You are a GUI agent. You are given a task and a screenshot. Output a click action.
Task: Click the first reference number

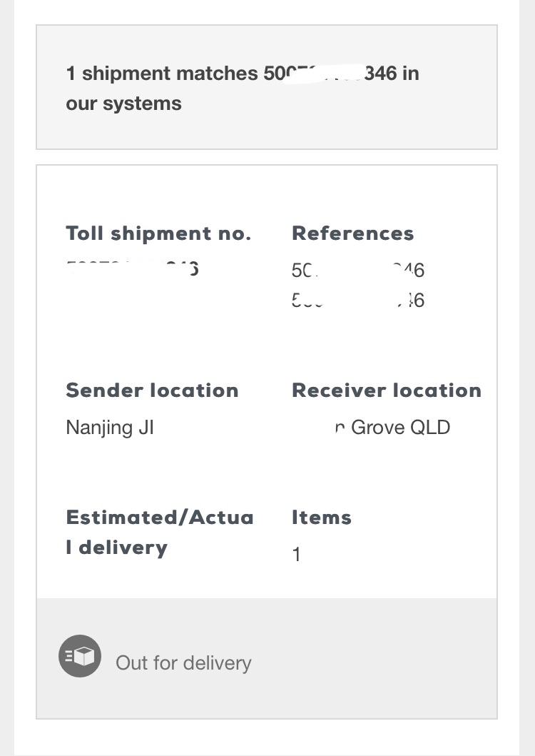(358, 270)
